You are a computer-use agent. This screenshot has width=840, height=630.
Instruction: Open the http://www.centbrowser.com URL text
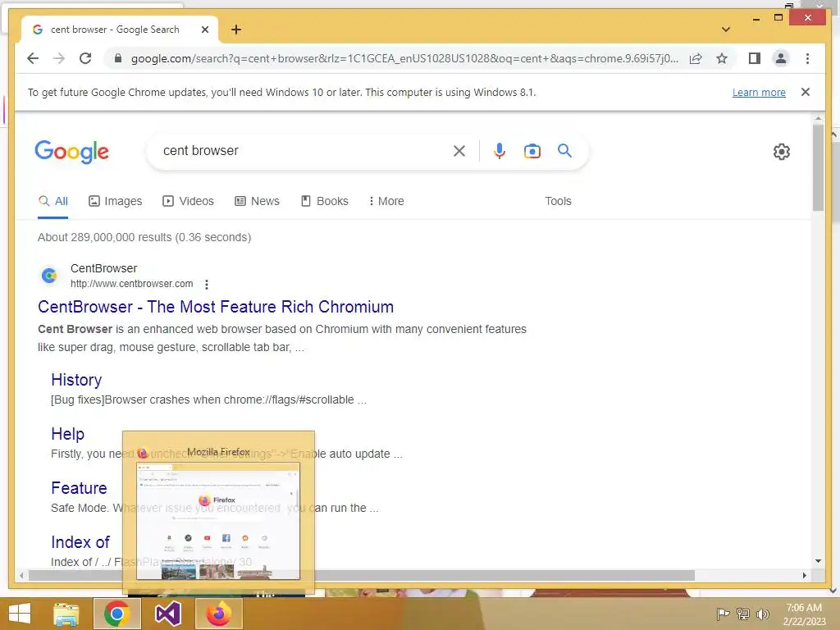pyautogui.click(x=132, y=284)
